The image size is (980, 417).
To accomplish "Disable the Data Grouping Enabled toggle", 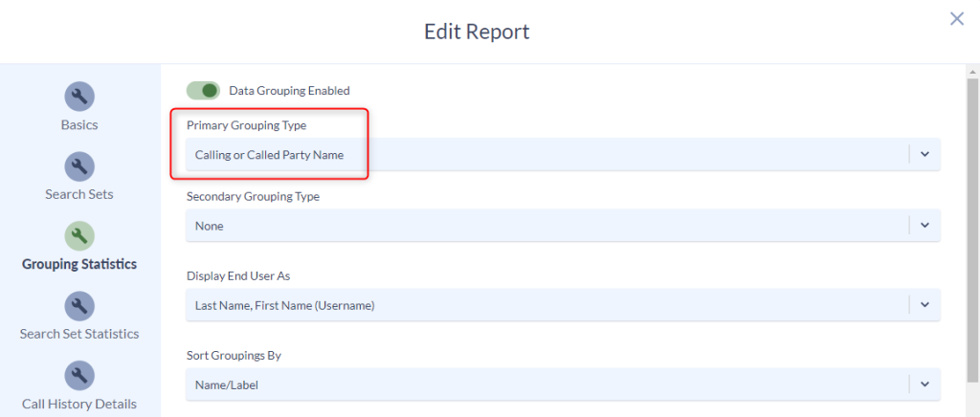I will coord(203,91).
